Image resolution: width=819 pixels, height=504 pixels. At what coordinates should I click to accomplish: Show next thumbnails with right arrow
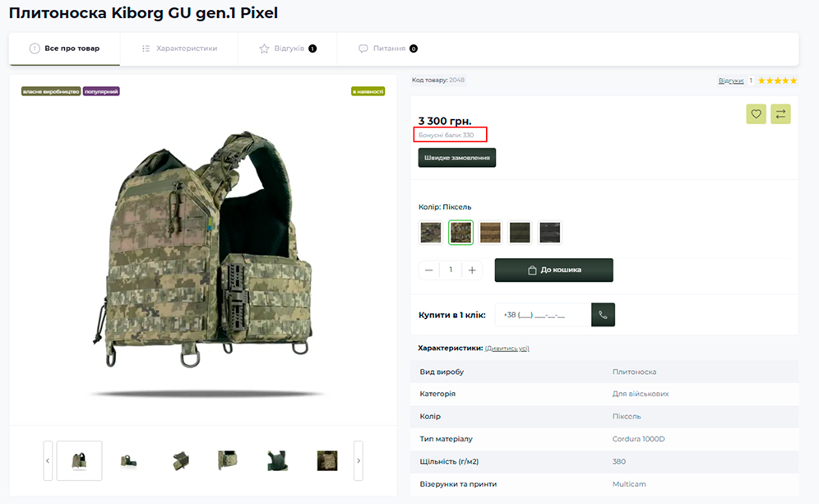click(359, 460)
